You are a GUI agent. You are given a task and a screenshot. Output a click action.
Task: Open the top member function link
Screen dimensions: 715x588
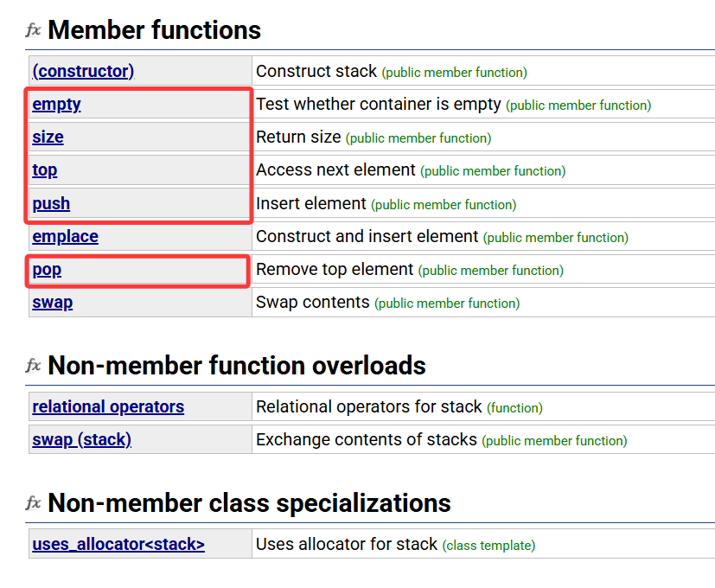pyautogui.click(x=45, y=170)
